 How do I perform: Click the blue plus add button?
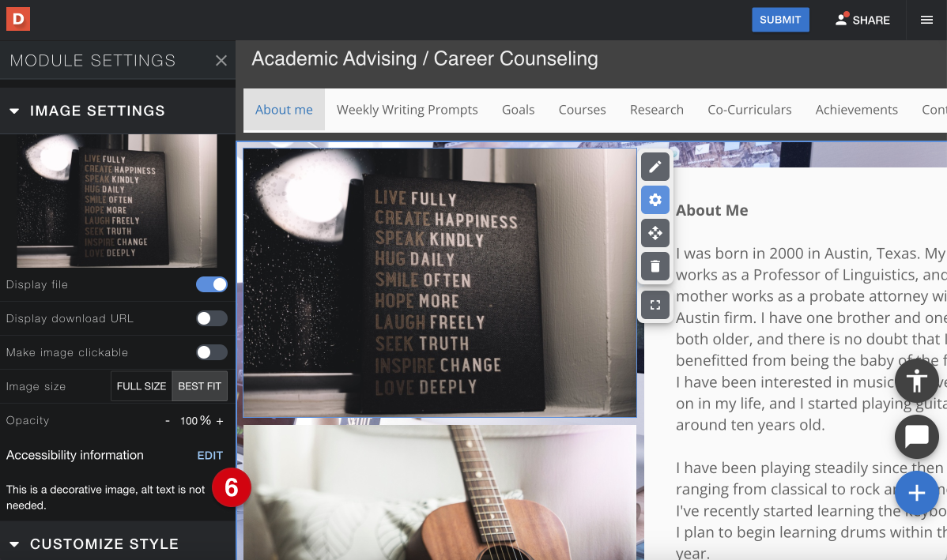pyautogui.click(x=917, y=492)
